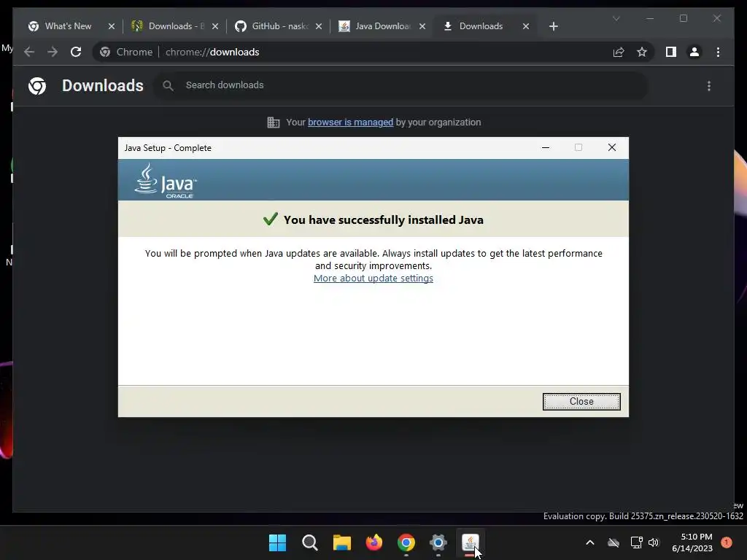Close the active chrome Downloads tab

(x=526, y=26)
